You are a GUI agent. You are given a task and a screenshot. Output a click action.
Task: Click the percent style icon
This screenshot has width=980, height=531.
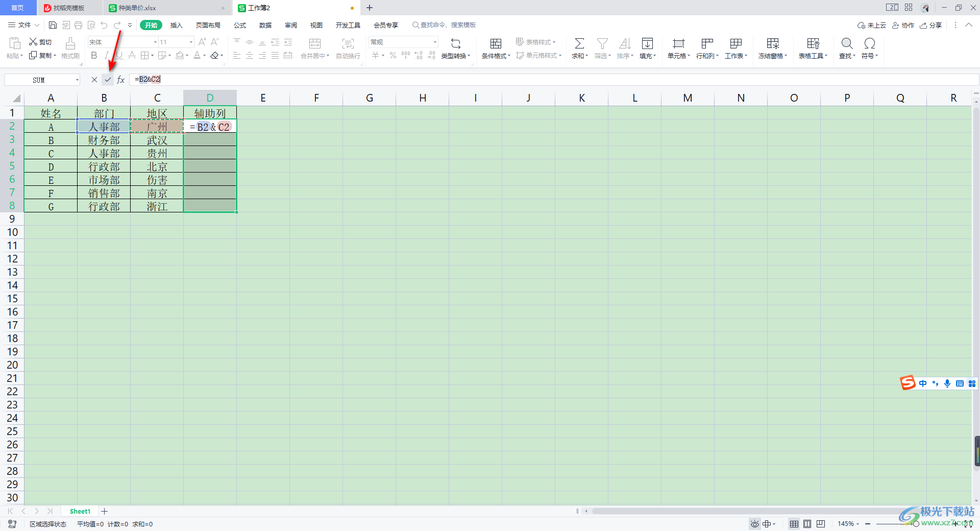tap(393, 55)
